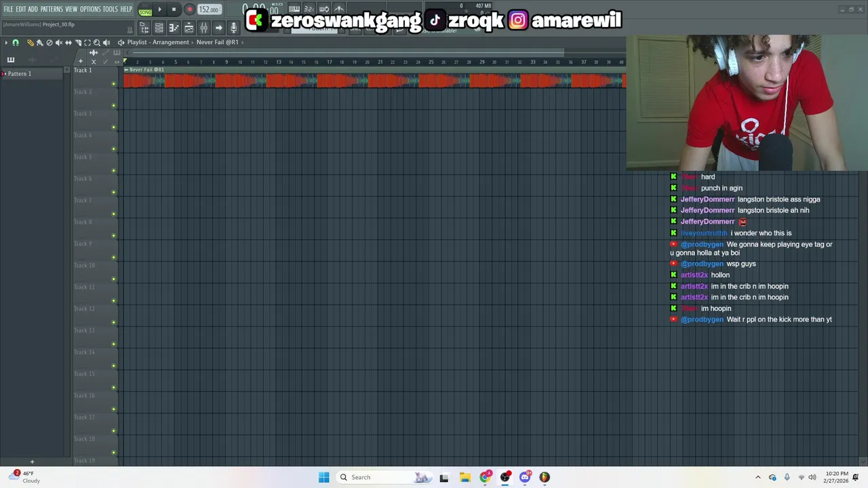Open the green magnet snap options
The image size is (868, 488).
16,42
